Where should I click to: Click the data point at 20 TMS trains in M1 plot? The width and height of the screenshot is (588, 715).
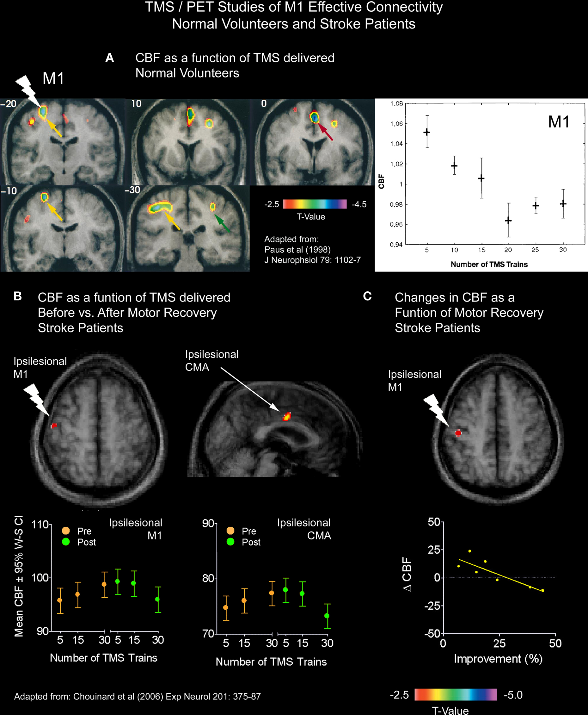(508, 221)
